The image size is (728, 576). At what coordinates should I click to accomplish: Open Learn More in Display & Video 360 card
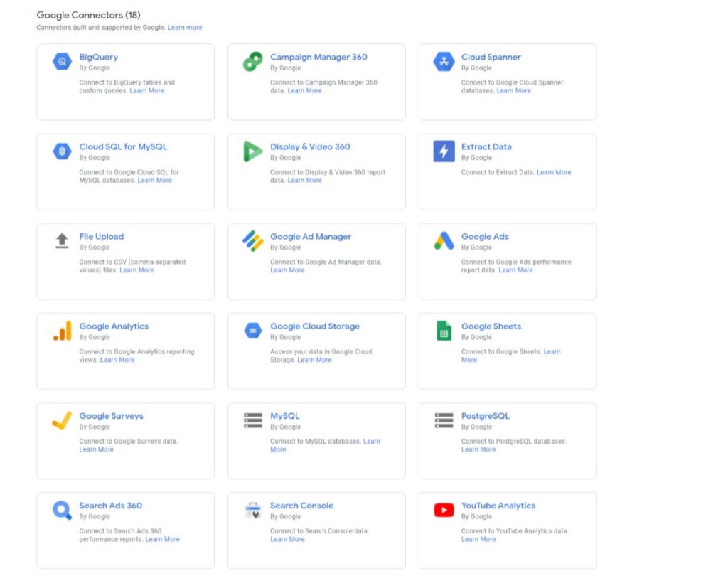304,180
